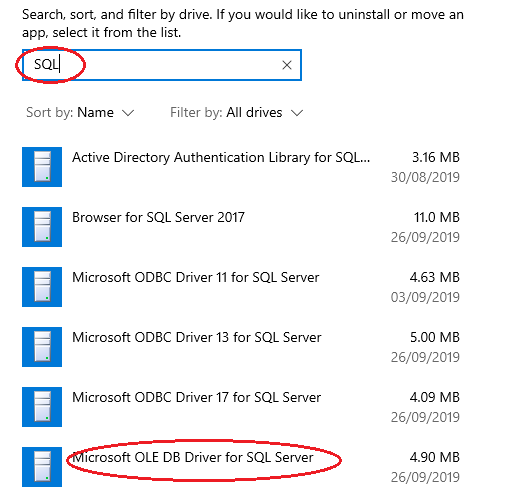The image size is (508, 501).
Task: Click the 4.09 MB size value
Action: [x=435, y=397]
